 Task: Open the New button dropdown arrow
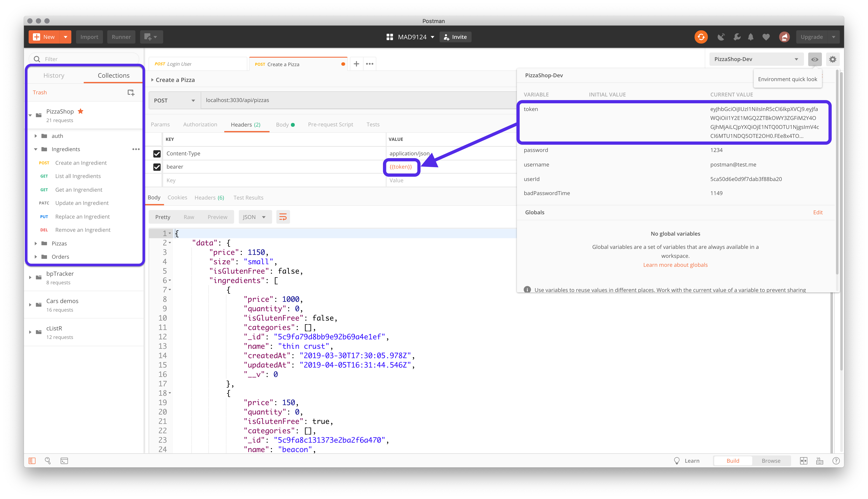65,37
